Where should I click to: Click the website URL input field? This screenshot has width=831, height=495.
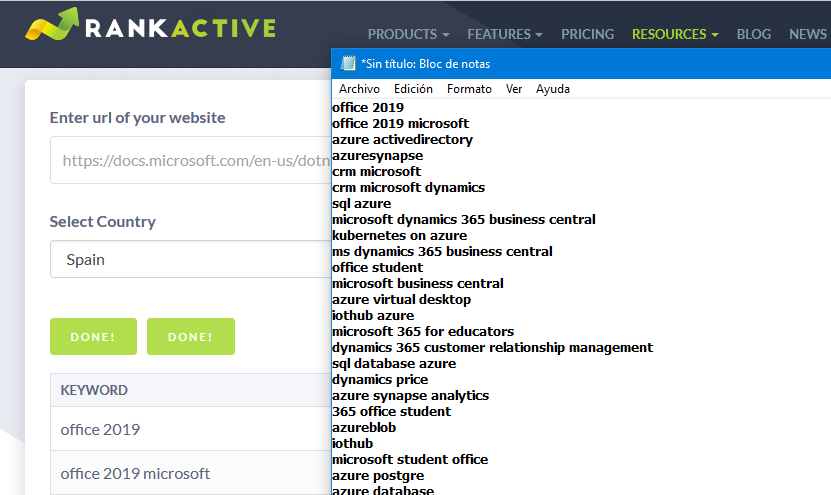click(x=191, y=160)
